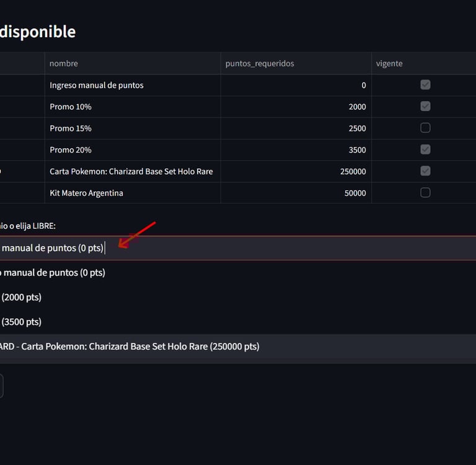Image resolution: width=476 pixels, height=465 pixels.
Task: Toggle vigente checkbox for Ingreso manual de puntos
Action: pos(425,85)
